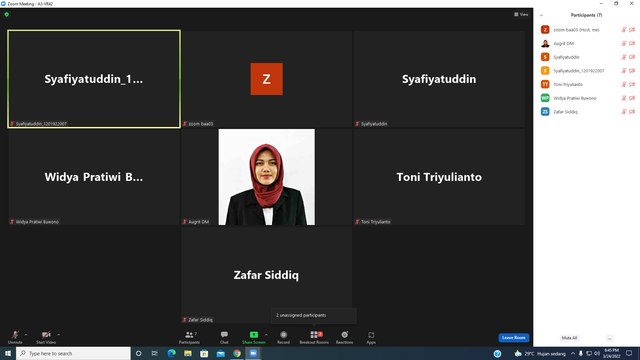Click WP avatar beside Widya Pratiwi Buwono
Image resolution: width=640 pixels, height=360 pixels.
point(545,98)
